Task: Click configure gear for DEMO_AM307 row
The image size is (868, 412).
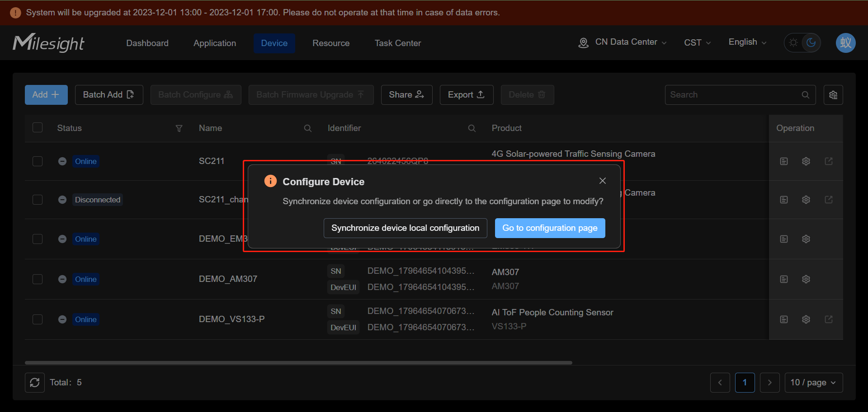Action: [806, 279]
